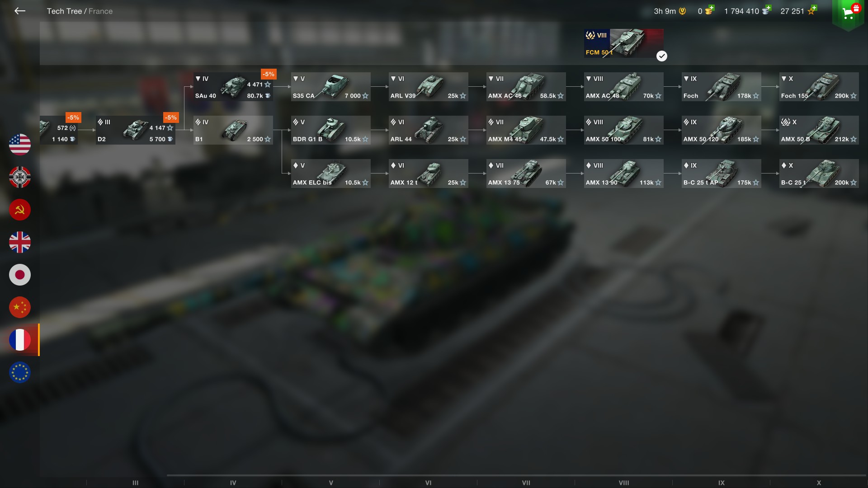Open the 3h 9m premium time indicator

670,11
